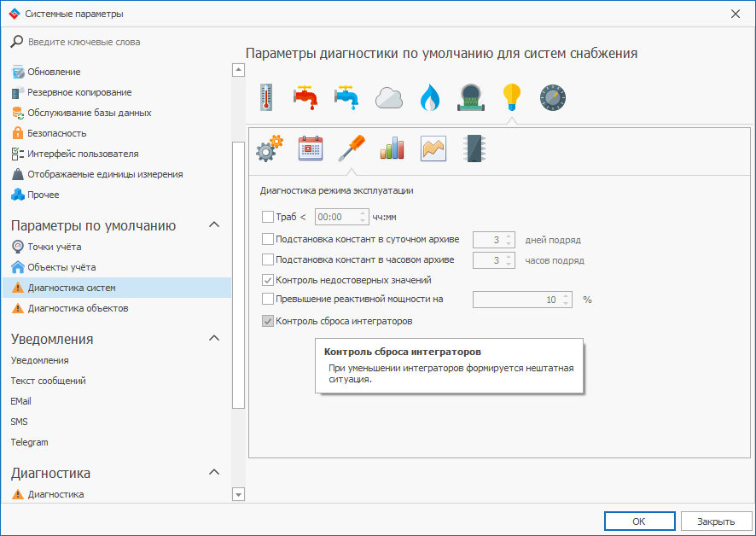Click the keyword search field
Screen dimensions: 756x536
point(119,42)
